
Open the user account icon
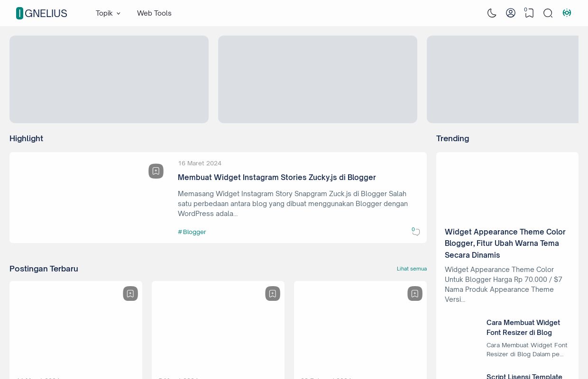(511, 13)
